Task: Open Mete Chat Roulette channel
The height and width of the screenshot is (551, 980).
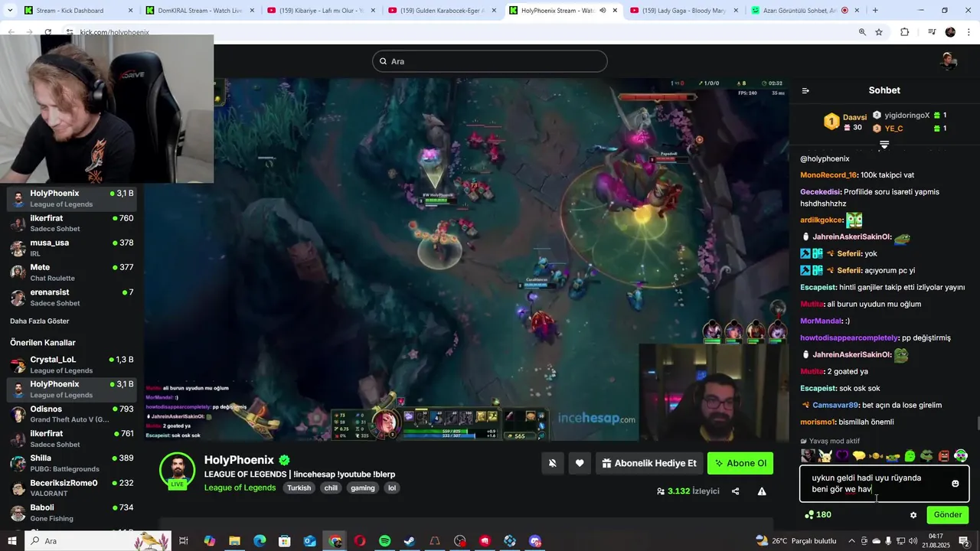Action: tap(72, 272)
